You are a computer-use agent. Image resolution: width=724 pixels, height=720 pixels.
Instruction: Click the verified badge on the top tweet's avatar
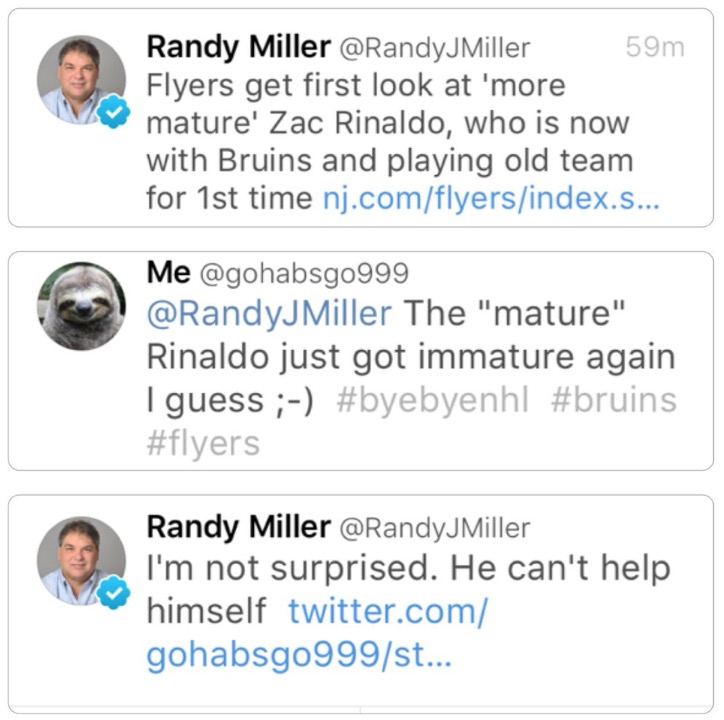(x=116, y=113)
